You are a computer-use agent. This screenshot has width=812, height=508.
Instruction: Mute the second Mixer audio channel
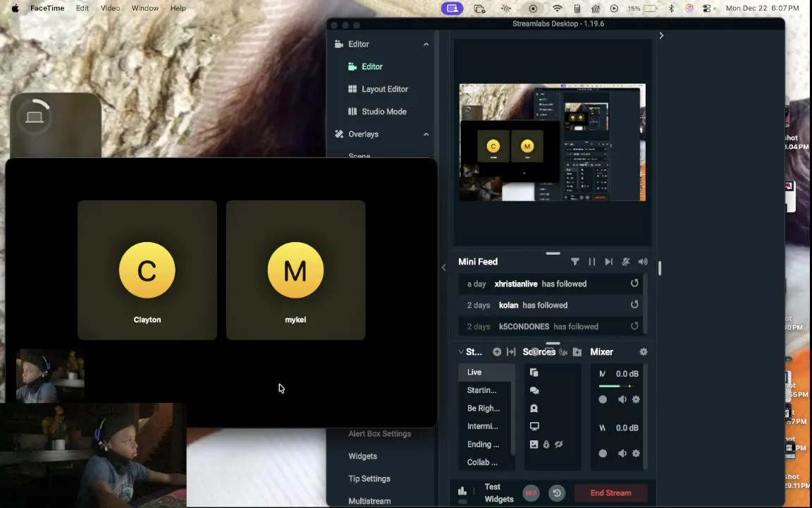click(x=622, y=453)
